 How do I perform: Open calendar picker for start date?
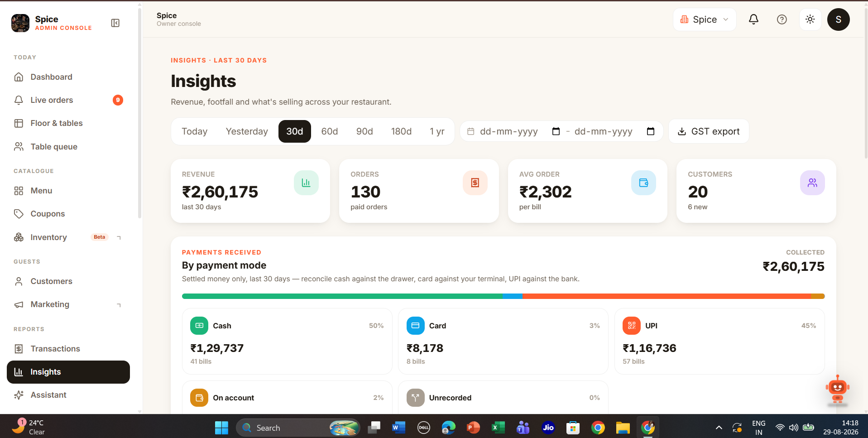[x=556, y=131]
